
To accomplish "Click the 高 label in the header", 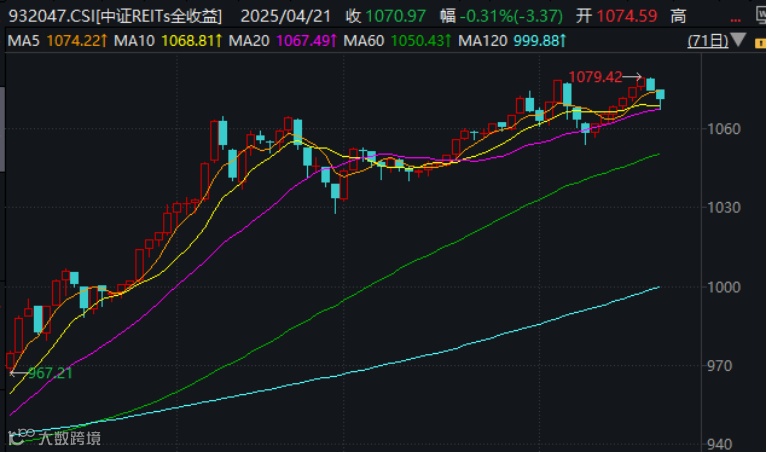I will tap(678, 16).
